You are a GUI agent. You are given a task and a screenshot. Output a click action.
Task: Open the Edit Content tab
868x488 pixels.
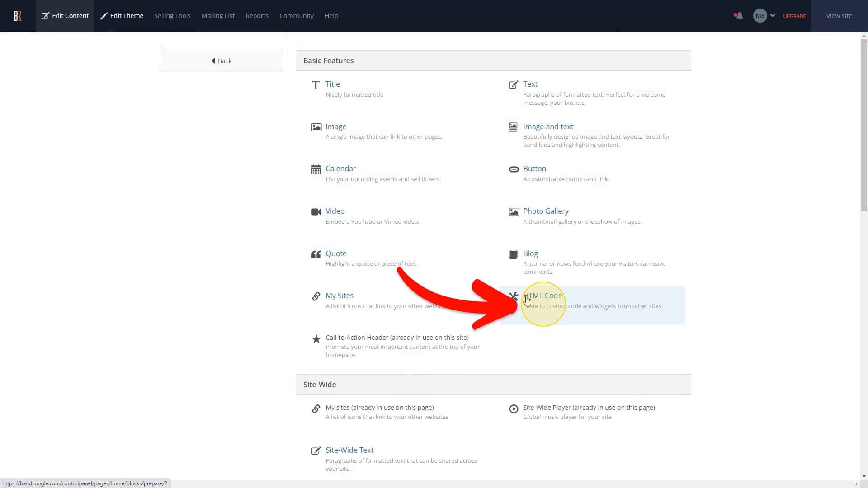tap(65, 16)
